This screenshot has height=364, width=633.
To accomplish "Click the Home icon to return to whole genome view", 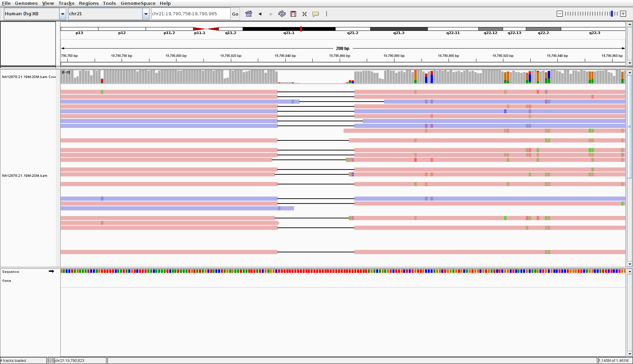I will point(249,14).
